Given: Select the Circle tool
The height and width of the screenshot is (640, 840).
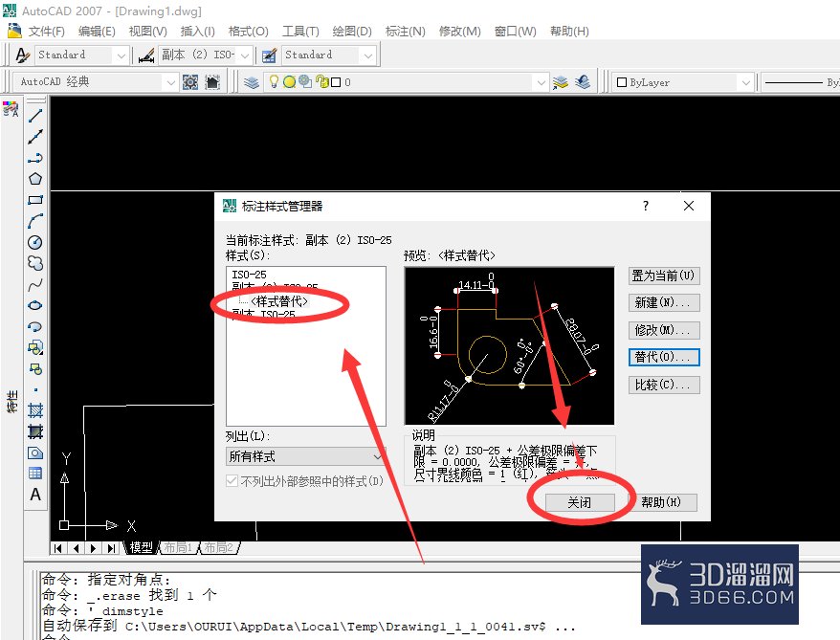Looking at the screenshot, I should click(x=35, y=242).
